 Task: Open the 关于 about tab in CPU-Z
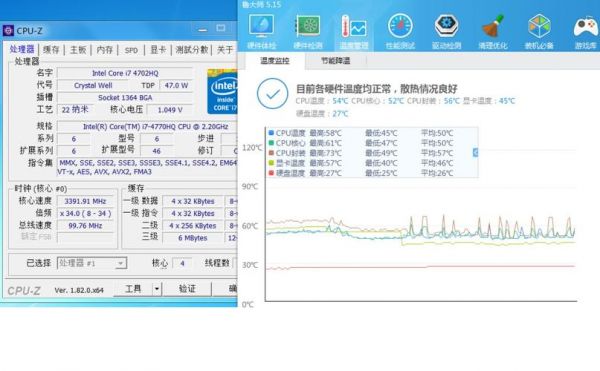225,50
